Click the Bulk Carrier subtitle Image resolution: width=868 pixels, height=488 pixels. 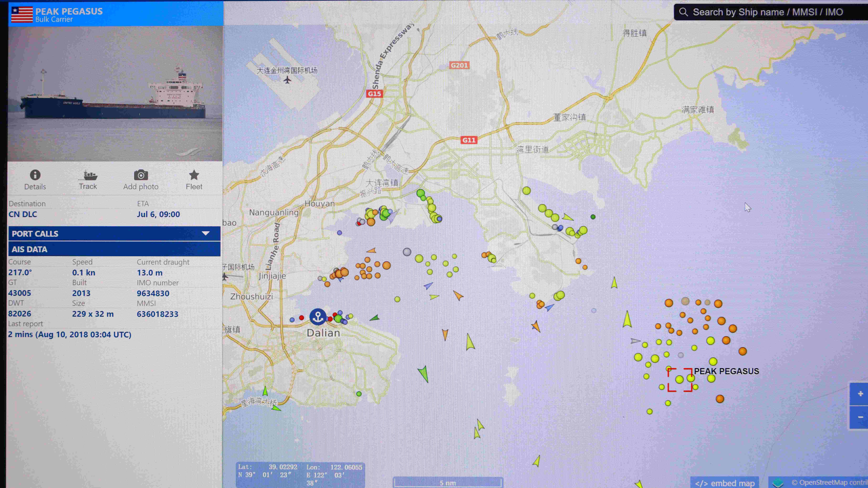click(x=54, y=20)
